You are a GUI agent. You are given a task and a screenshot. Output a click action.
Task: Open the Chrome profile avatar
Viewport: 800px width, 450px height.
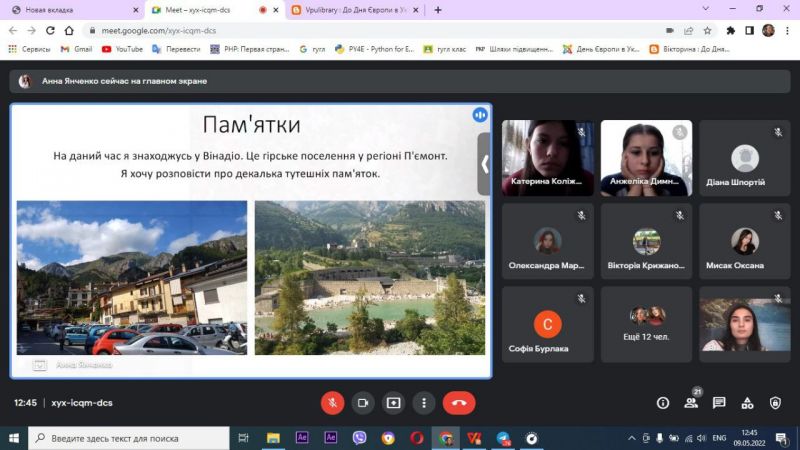click(x=768, y=31)
